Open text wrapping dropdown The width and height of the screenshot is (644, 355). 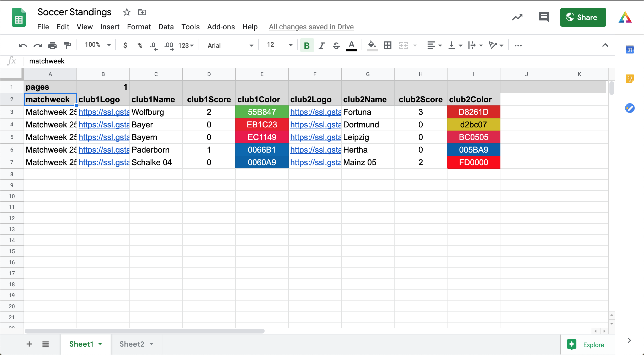[476, 45]
